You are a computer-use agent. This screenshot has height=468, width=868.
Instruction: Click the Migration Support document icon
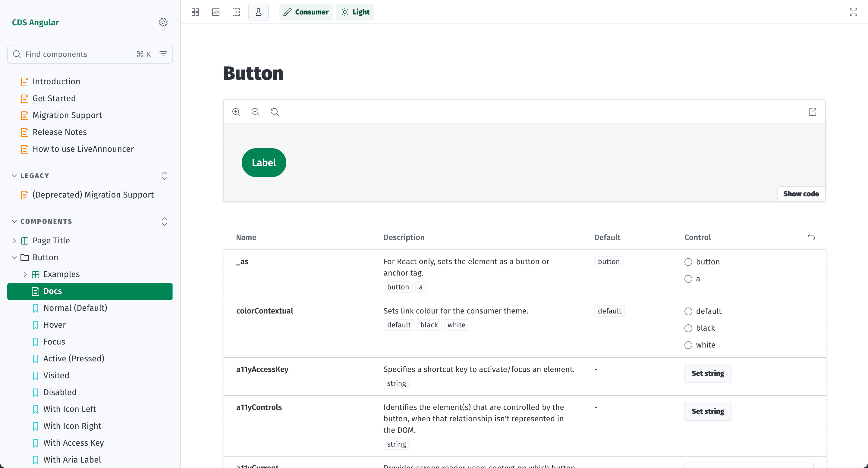(25, 115)
